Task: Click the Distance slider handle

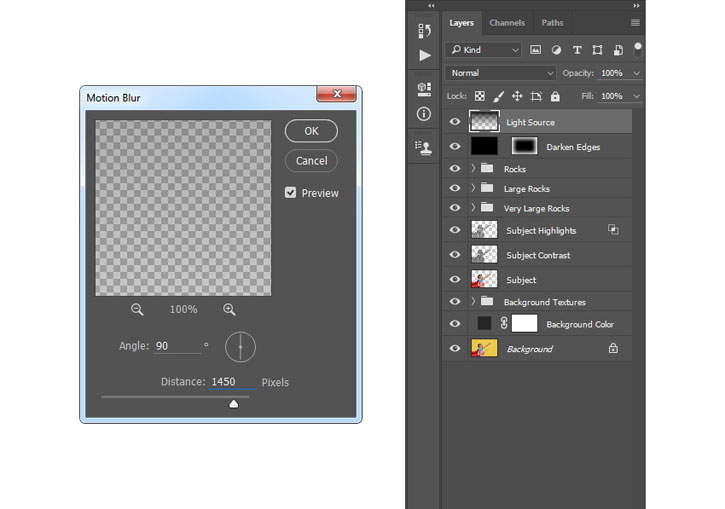Action: 233,404
